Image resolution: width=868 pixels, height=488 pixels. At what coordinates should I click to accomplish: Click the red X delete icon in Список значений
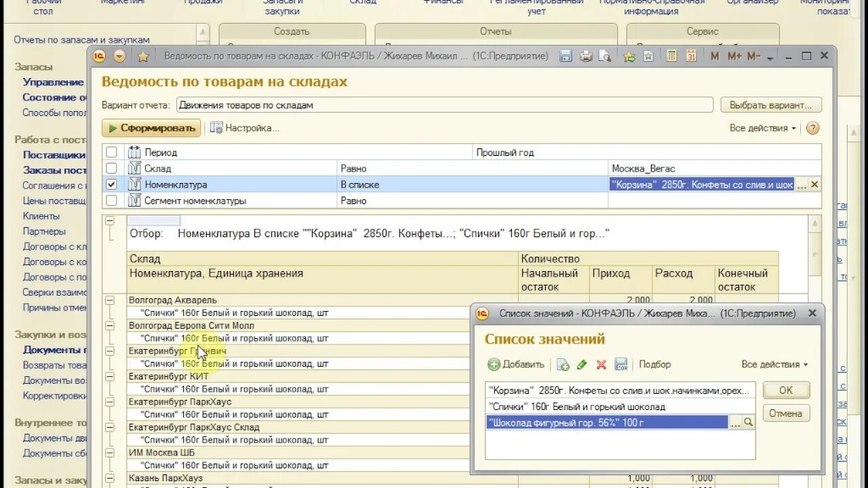tap(601, 365)
